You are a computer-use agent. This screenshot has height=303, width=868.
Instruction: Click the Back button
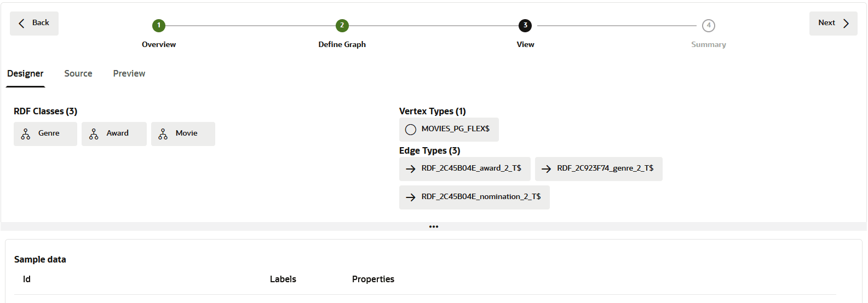coord(34,24)
